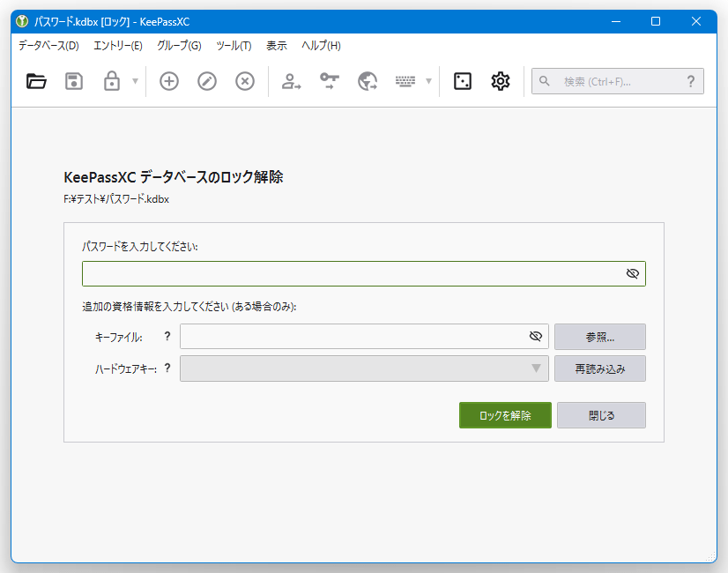Click the delete entry X icon
The height and width of the screenshot is (573, 728).
pos(245,81)
